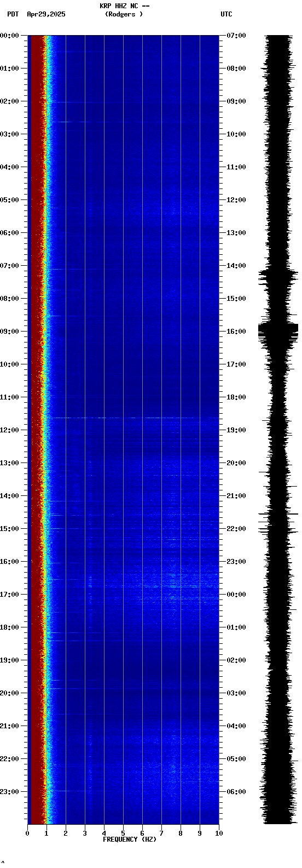Select the 10:00 PDT time tick
The height and width of the screenshot is (868, 302).
(10, 364)
